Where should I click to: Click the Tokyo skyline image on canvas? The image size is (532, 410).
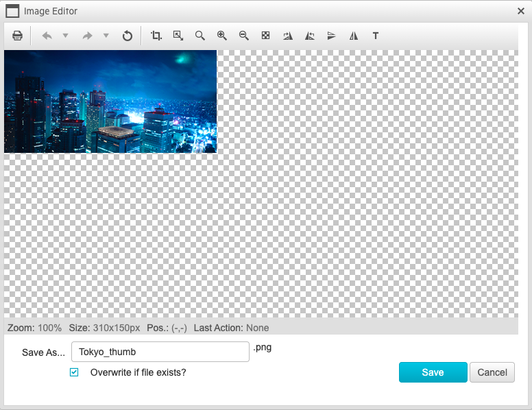click(110, 101)
